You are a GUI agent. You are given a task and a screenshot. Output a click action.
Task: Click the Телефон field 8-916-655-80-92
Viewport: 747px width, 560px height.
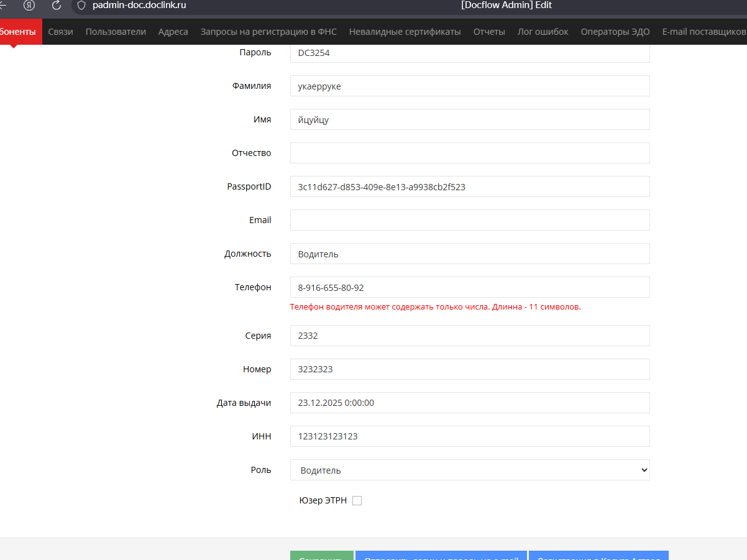(x=470, y=287)
